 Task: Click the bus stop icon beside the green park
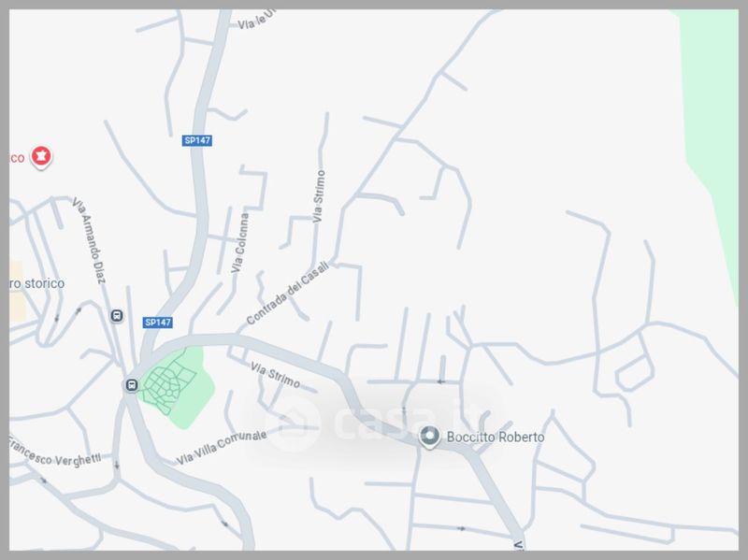pos(132,385)
